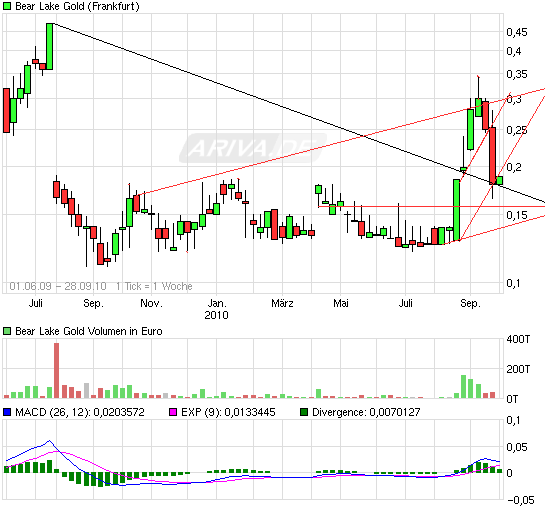Click the dark green Divergence legend square

304,412
